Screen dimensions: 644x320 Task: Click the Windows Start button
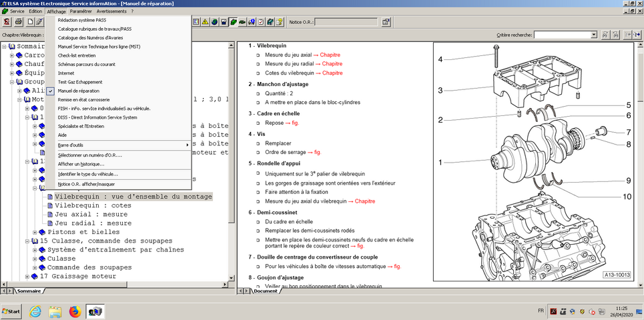pos(11,312)
